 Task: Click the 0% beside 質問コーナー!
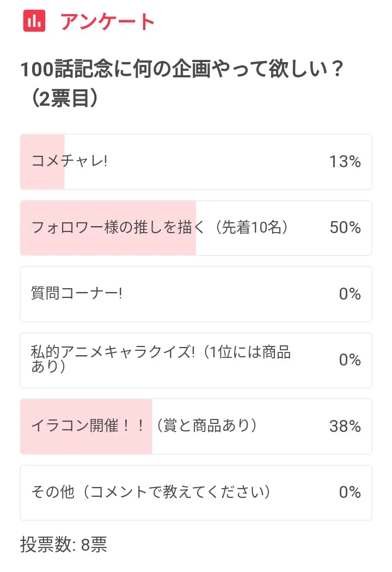350,294
